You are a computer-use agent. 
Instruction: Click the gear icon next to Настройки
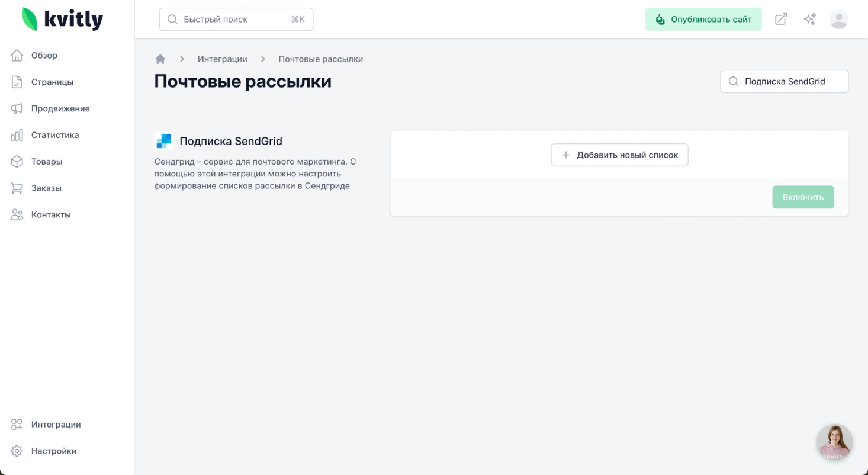click(17, 451)
